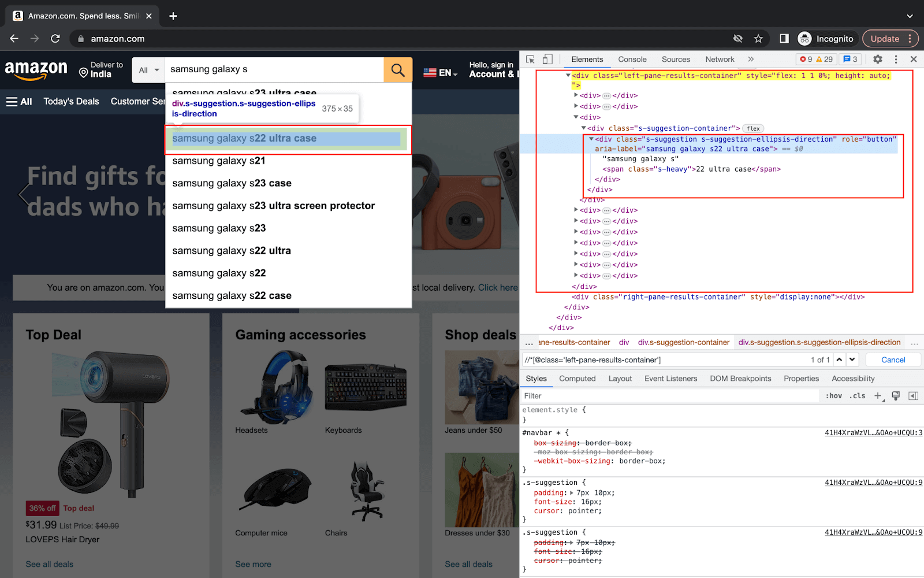Viewport: 924px width, 578px height.
Task: Open Top Deal's See all deals link
Action: 49,564
